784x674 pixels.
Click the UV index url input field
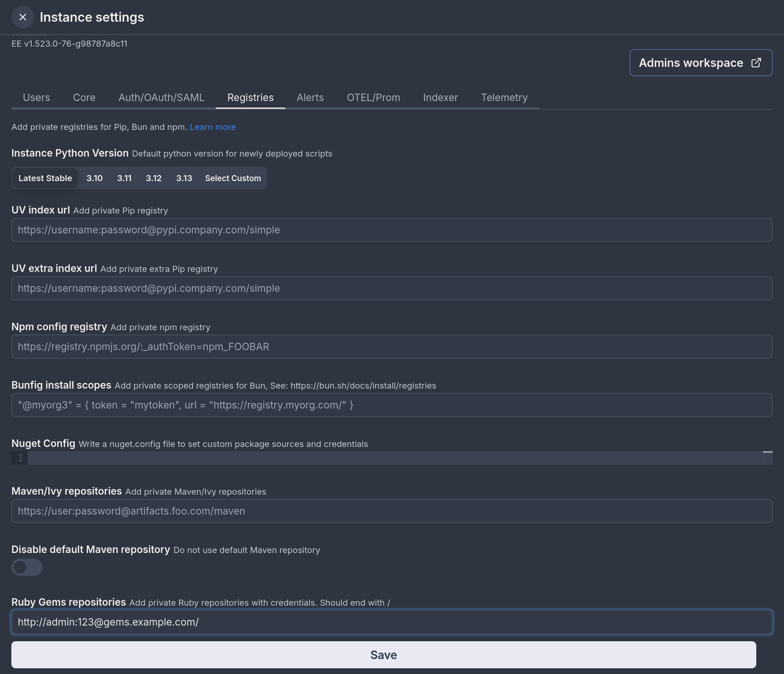(x=392, y=230)
